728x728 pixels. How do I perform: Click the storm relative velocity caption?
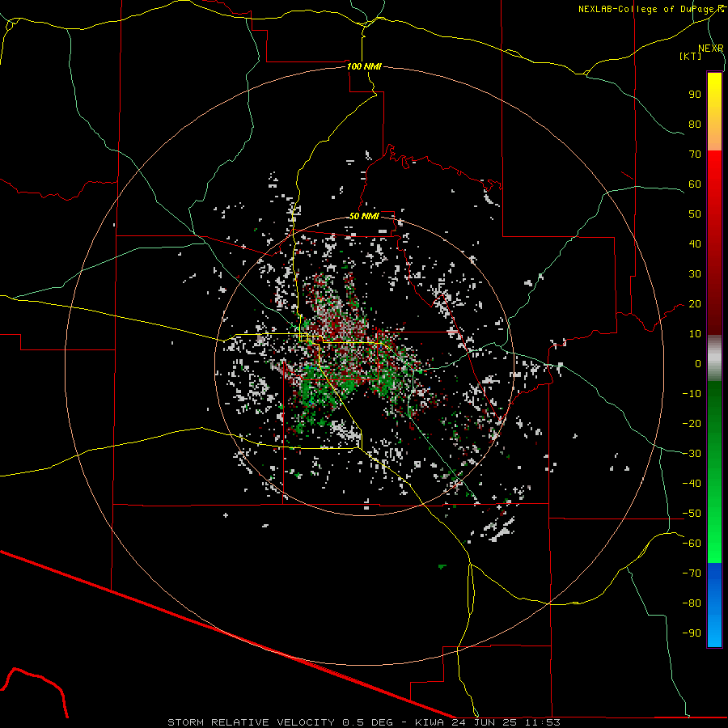[x=364, y=722]
